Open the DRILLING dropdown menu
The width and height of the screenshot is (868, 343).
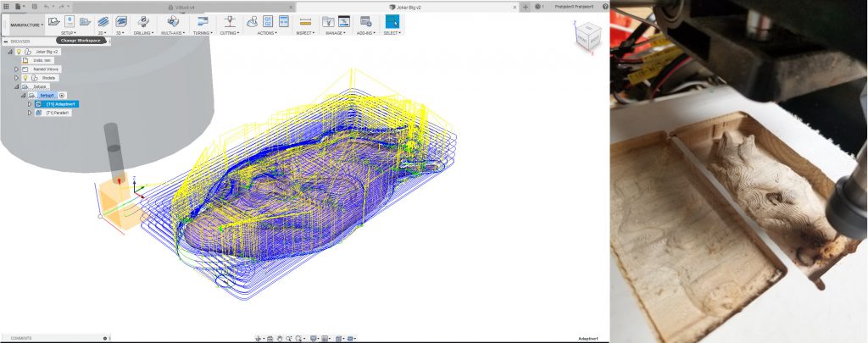pos(143,33)
